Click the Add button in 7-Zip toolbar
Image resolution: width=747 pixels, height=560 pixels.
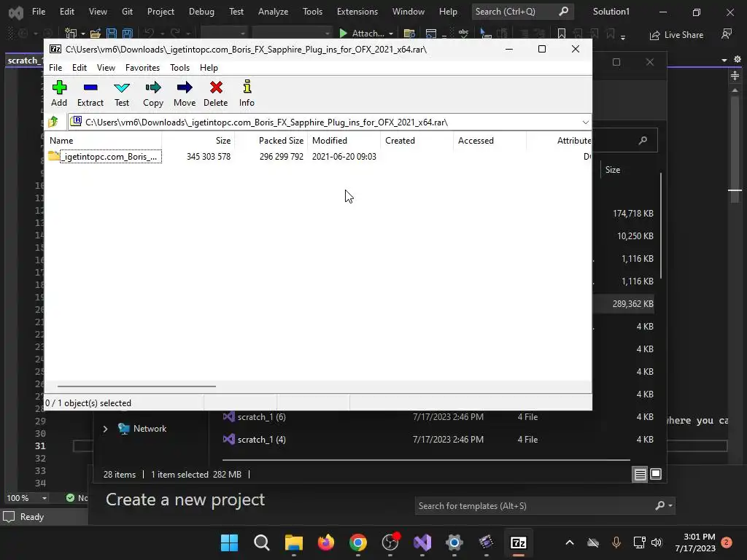point(59,93)
